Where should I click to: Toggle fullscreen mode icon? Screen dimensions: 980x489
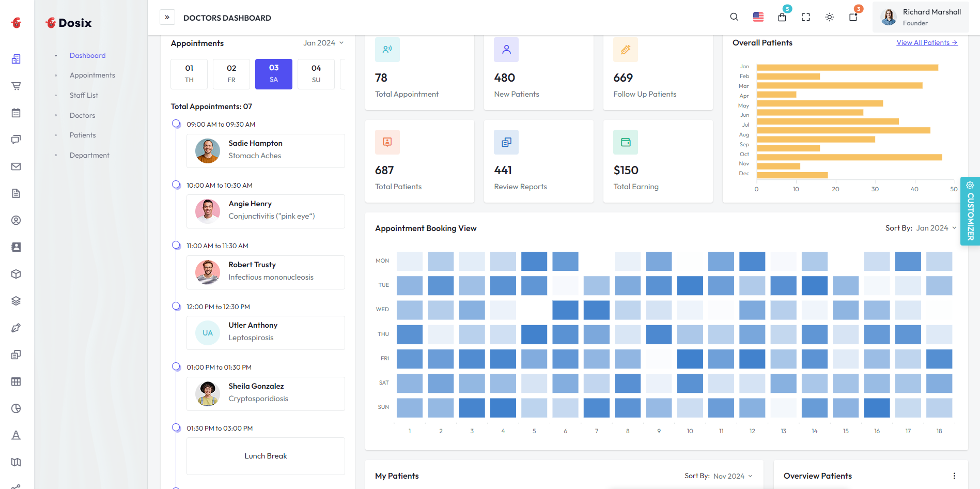[806, 17]
